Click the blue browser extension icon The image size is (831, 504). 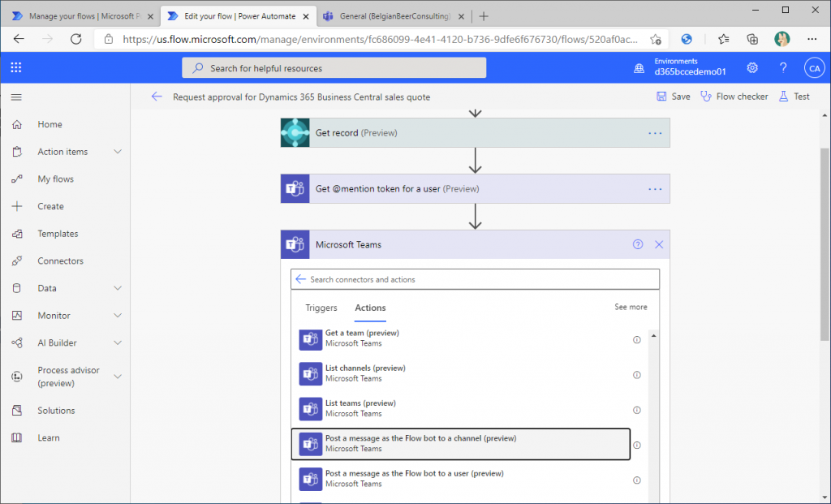687,39
